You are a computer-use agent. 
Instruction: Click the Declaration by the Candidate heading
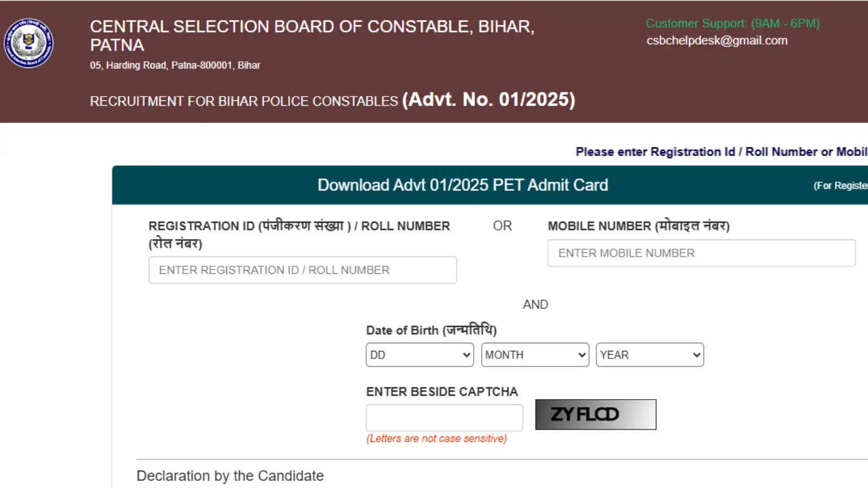coord(230,476)
